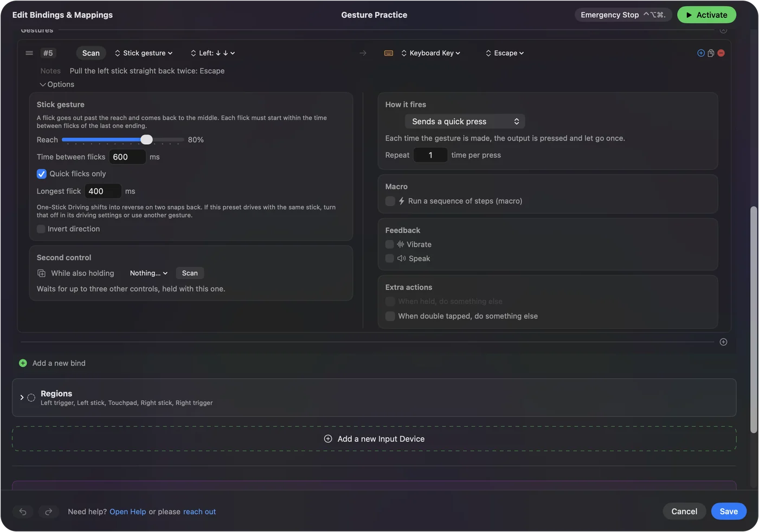The image size is (759, 532).
Task: Expand the Regions section
Action: tap(22, 398)
